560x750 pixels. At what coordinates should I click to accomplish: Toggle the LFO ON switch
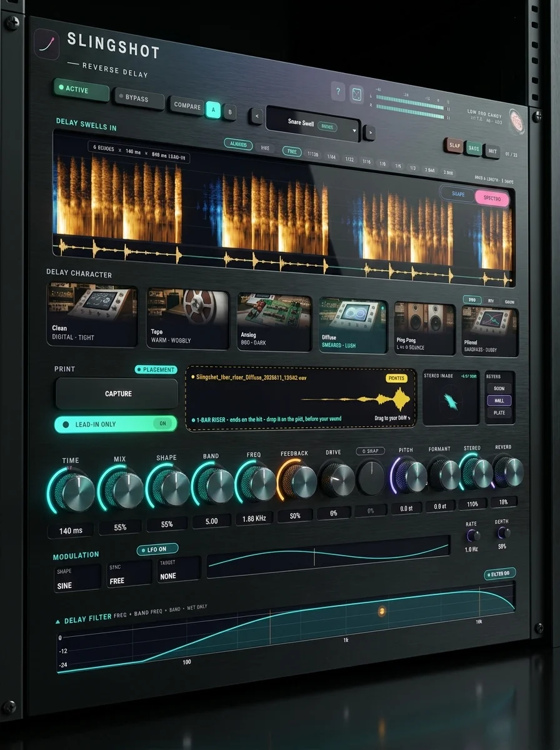click(x=157, y=549)
